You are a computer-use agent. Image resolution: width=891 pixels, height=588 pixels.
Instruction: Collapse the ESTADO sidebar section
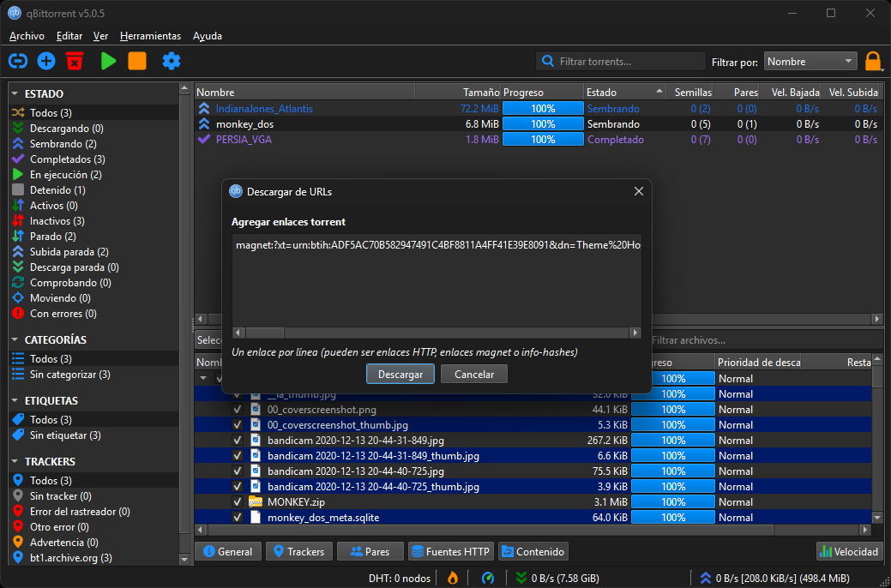coord(15,94)
